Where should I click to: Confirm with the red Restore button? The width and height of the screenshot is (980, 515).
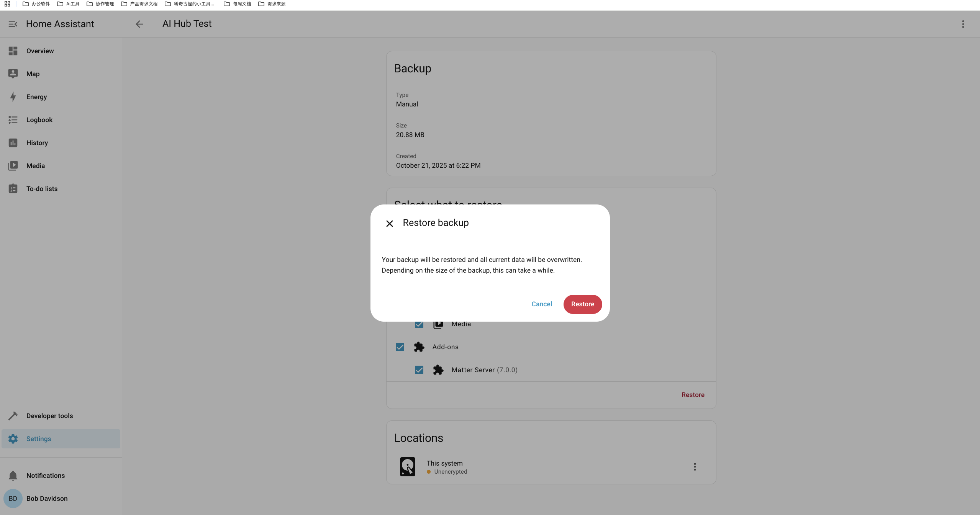583,304
